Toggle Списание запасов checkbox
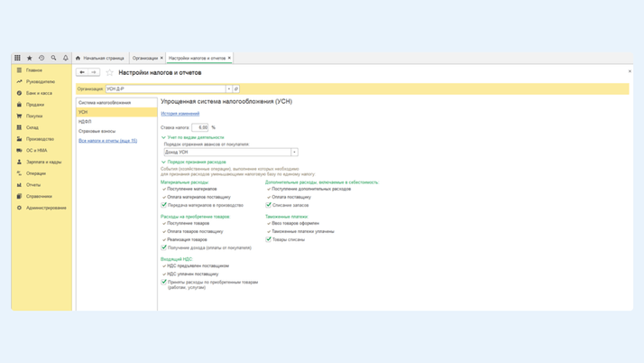The height and width of the screenshot is (363, 644). [x=269, y=205]
